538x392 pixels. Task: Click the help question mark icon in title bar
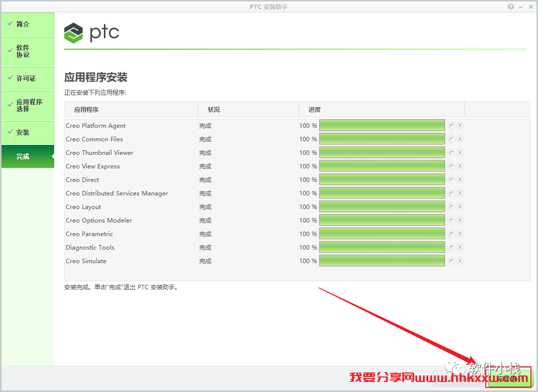(511, 7)
